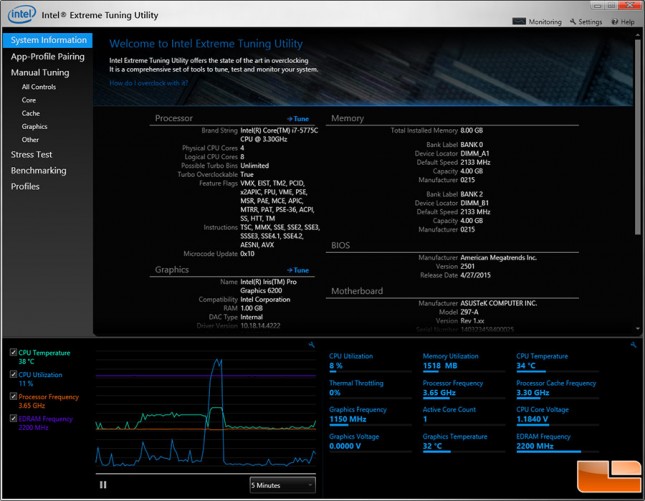
Task: Click the Device Locator DIMM_B1 value
Action: tap(474, 203)
